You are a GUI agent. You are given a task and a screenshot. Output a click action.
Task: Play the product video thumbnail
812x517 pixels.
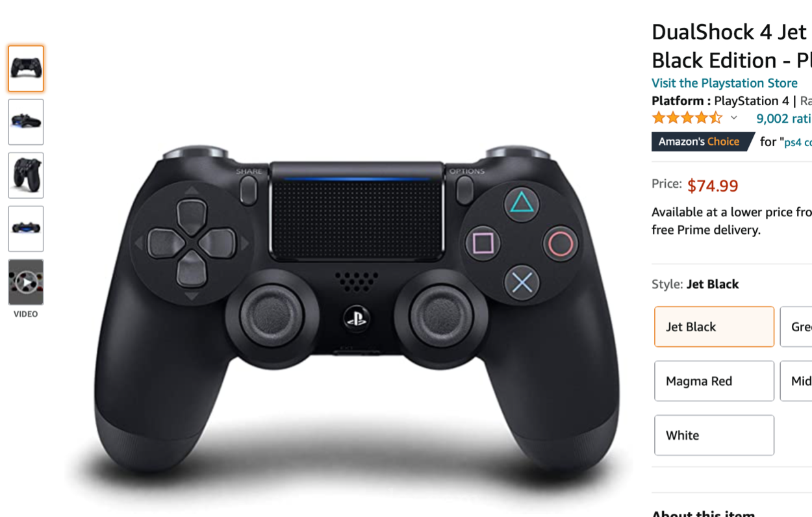[26, 283]
